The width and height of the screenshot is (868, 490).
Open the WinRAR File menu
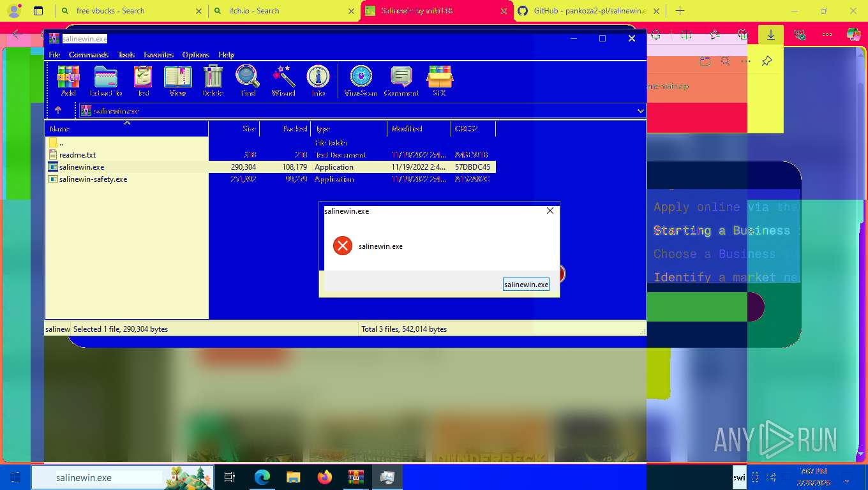55,55
